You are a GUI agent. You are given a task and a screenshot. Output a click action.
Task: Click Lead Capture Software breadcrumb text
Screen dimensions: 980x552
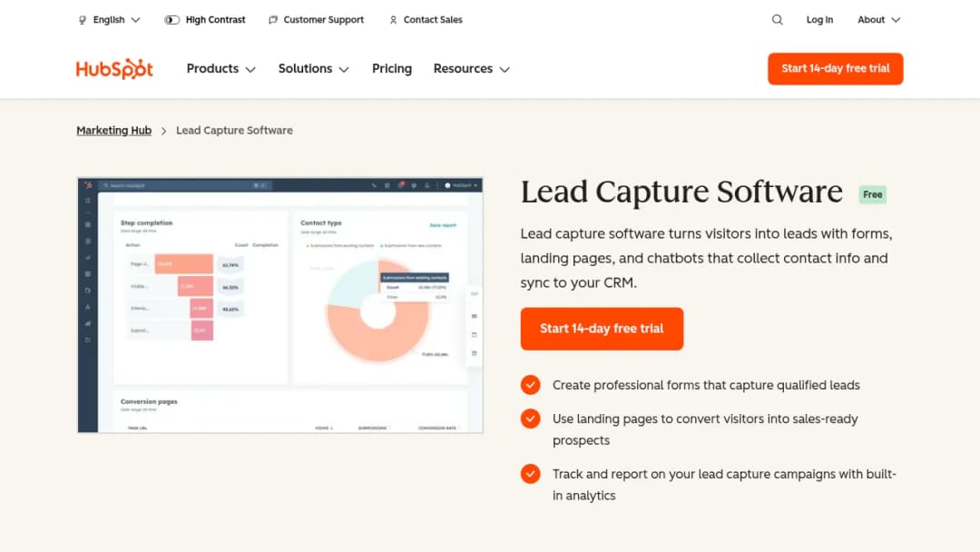pos(234,131)
